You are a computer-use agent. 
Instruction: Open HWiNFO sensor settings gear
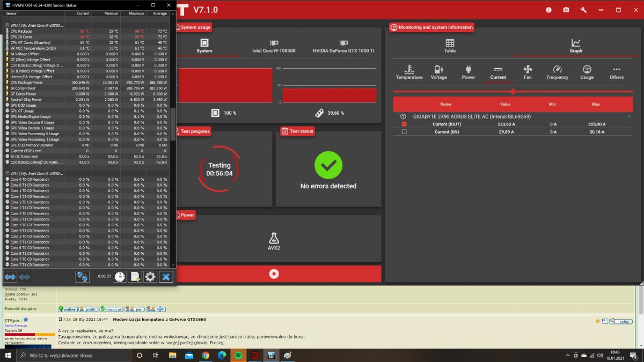pos(150,277)
